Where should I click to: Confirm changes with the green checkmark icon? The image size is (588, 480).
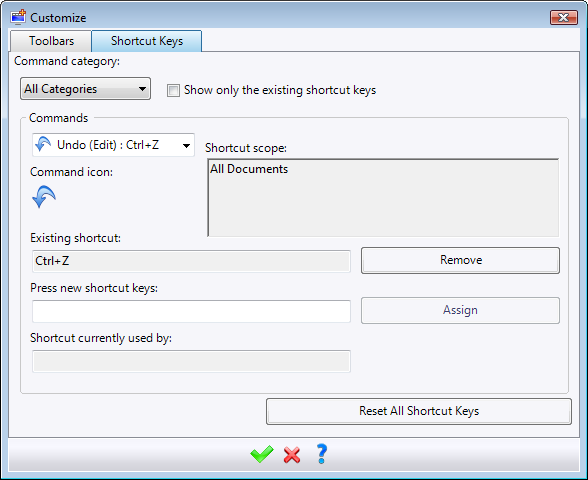point(262,454)
